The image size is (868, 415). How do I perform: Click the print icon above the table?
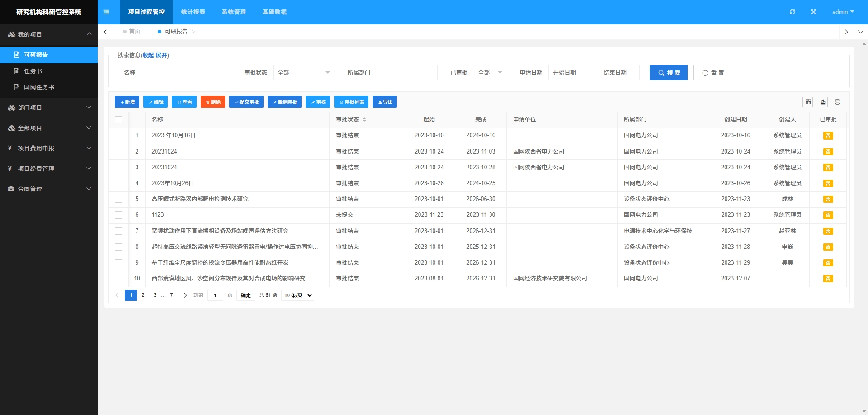[837, 102]
